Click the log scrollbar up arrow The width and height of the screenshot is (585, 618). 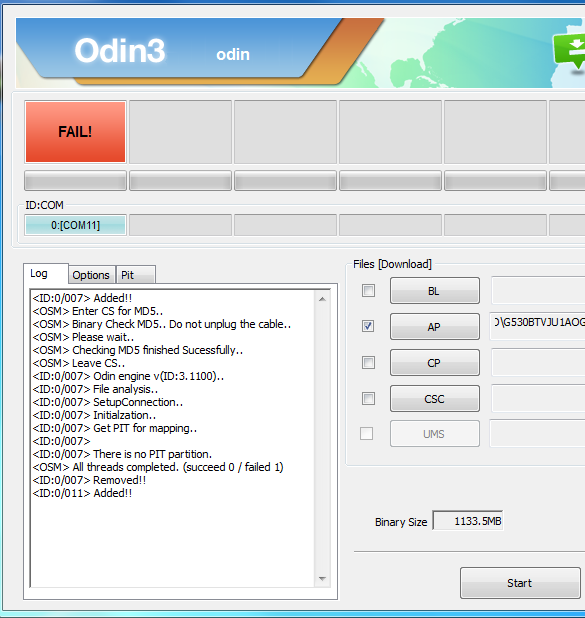click(322, 299)
